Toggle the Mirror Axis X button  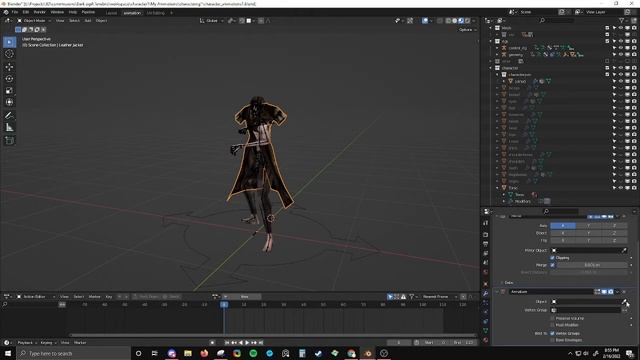563,226
